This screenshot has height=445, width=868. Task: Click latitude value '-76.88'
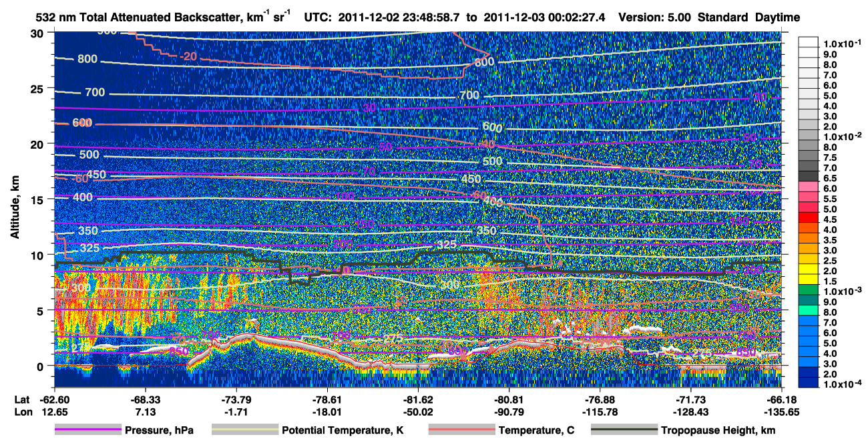coord(600,400)
